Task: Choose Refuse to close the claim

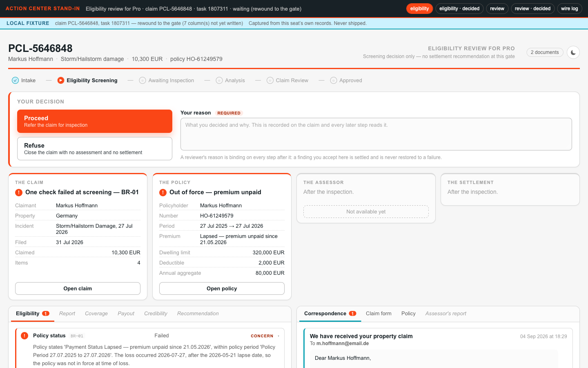Action: tap(95, 149)
